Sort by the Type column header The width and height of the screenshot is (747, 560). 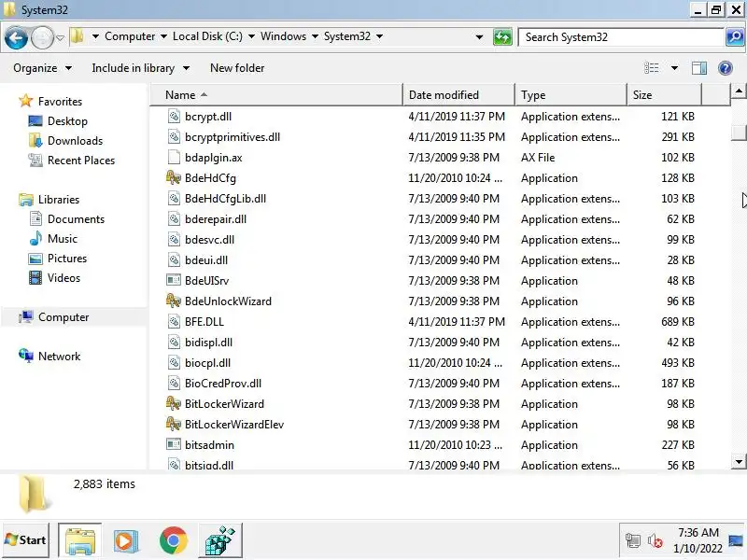click(x=571, y=95)
